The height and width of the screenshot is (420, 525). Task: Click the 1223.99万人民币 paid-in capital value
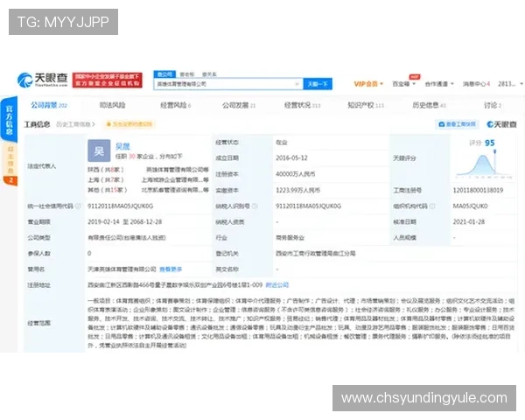click(298, 190)
